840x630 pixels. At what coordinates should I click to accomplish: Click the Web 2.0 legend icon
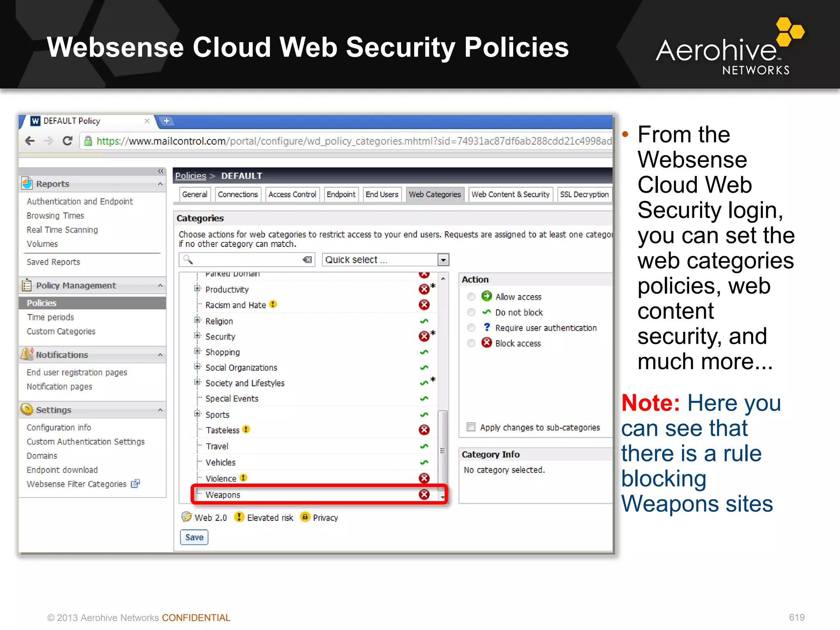187,517
